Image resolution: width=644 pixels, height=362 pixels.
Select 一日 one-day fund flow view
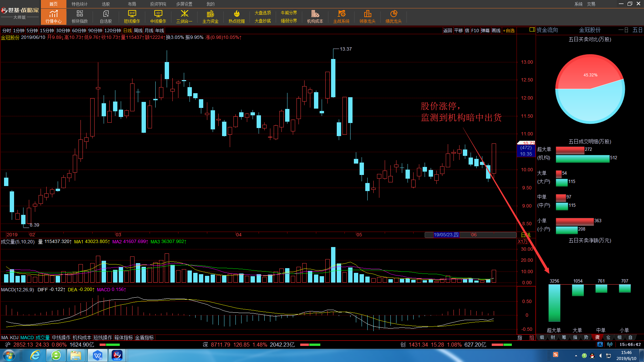pyautogui.click(x=624, y=30)
